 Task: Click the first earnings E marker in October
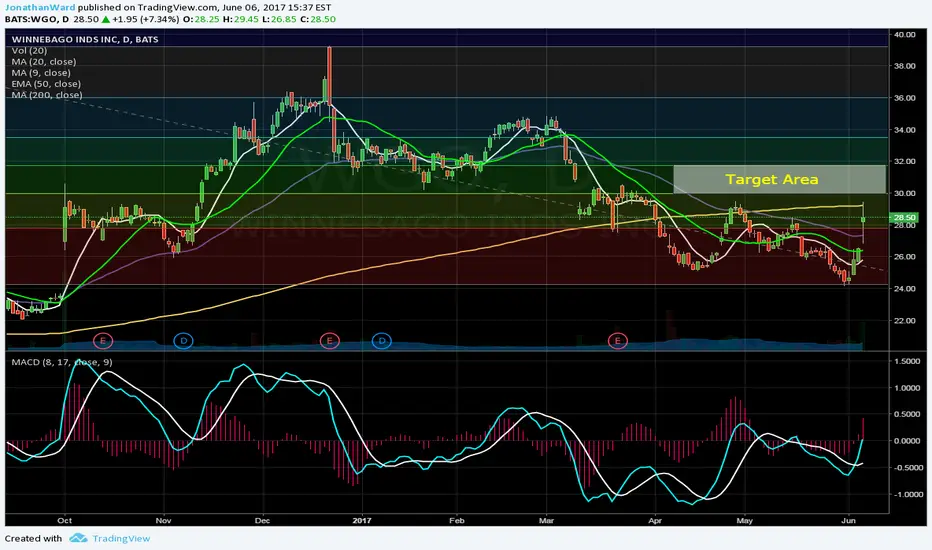pos(103,341)
